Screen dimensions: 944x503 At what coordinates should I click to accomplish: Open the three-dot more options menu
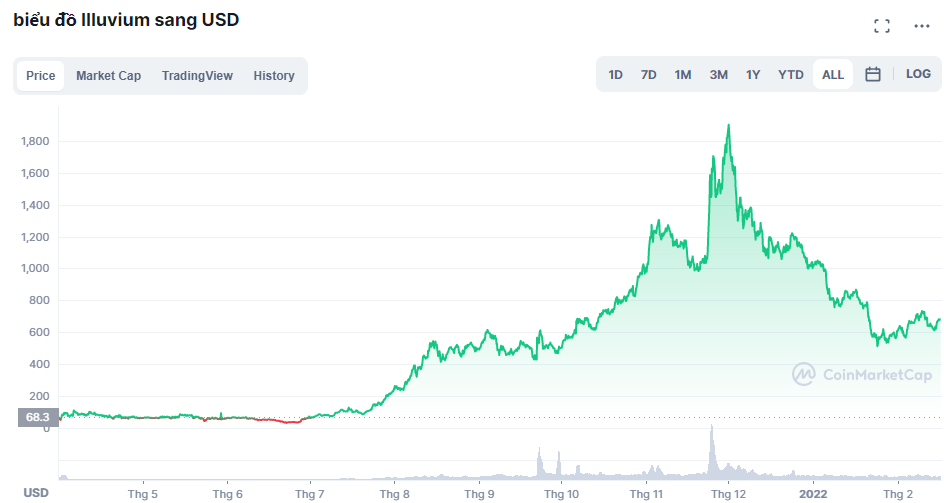[921, 26]
